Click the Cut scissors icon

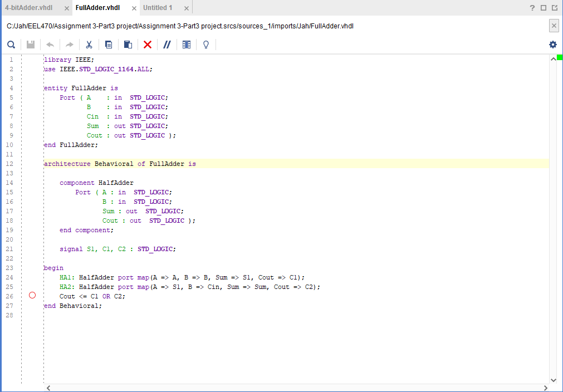[89, 45]
